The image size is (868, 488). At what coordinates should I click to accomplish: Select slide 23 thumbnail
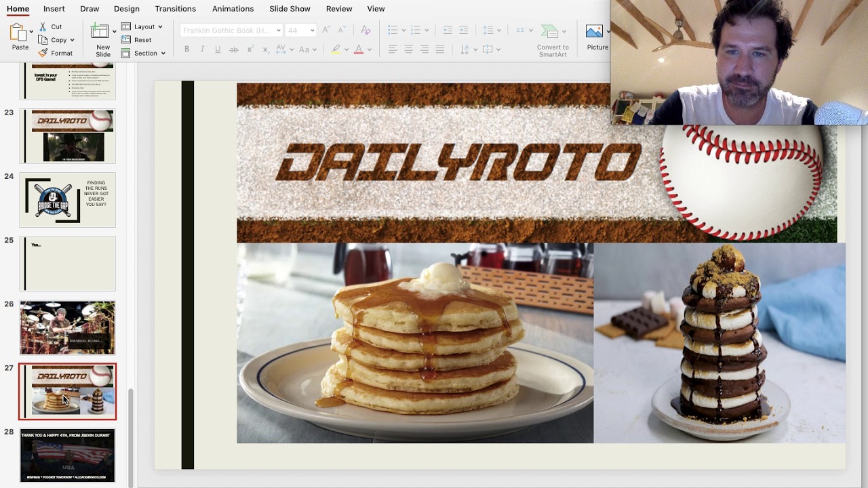67,136
